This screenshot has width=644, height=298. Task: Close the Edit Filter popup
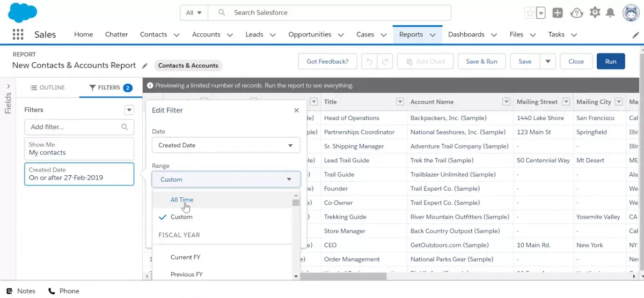(x=296, y=110)
